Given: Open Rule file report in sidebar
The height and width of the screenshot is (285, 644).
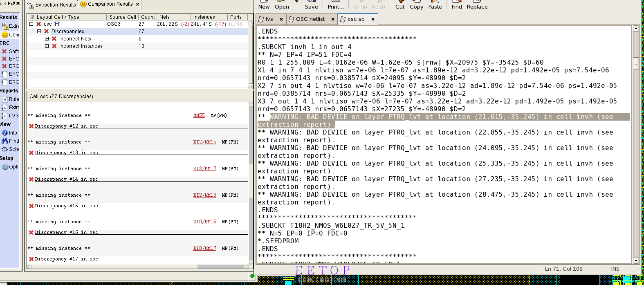Looking at the screenshot, I should pos(11,99).
